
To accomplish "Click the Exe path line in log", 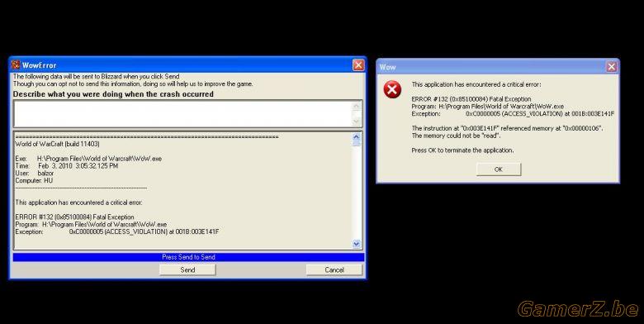I will click(x=88, y=159).
